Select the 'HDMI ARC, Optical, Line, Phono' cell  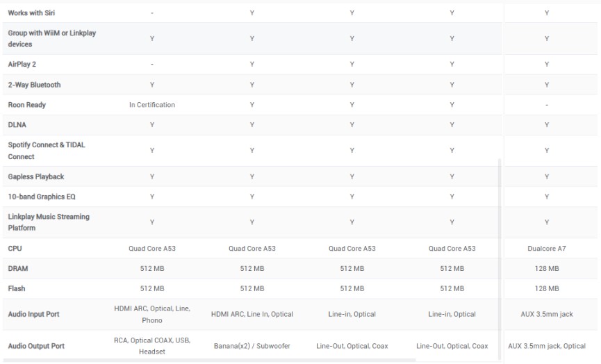point(152,314)
